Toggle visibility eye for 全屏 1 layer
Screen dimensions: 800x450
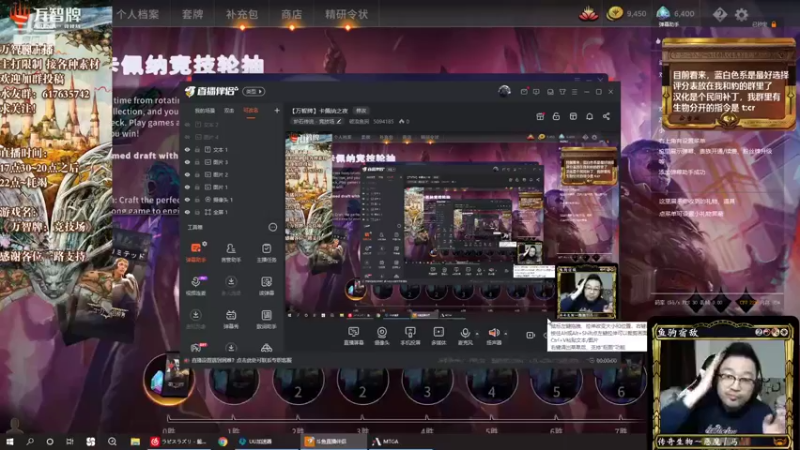187,212
